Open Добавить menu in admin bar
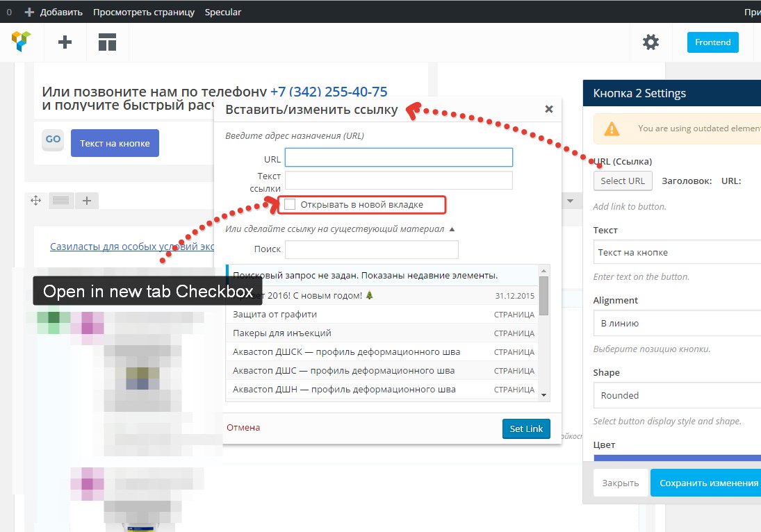Image resolution: width=761 pixels, height=532 pixels. coord(61,12)
